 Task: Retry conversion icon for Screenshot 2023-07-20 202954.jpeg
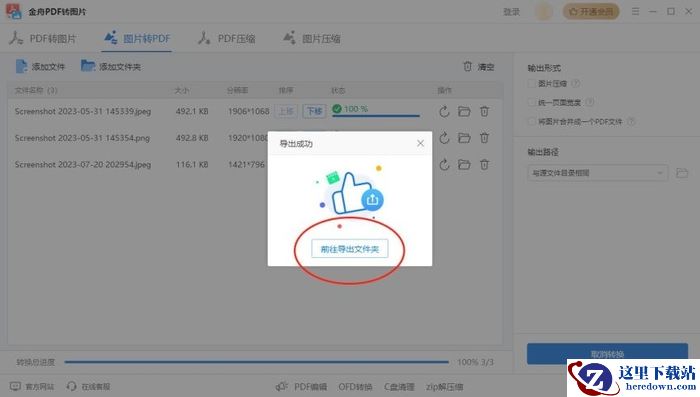coord(444,164)
